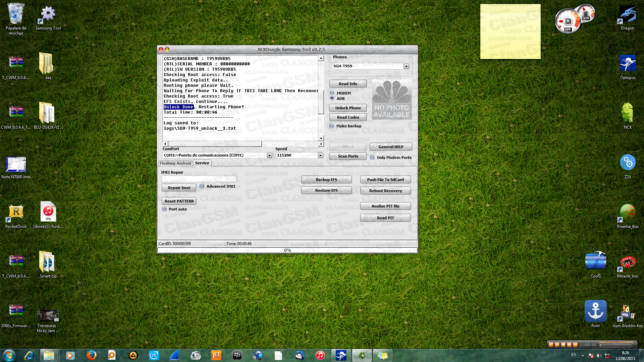Open the Dragon desktop shortcut
Viewport: 644px width, 362px height.
[x=628, y=18]
